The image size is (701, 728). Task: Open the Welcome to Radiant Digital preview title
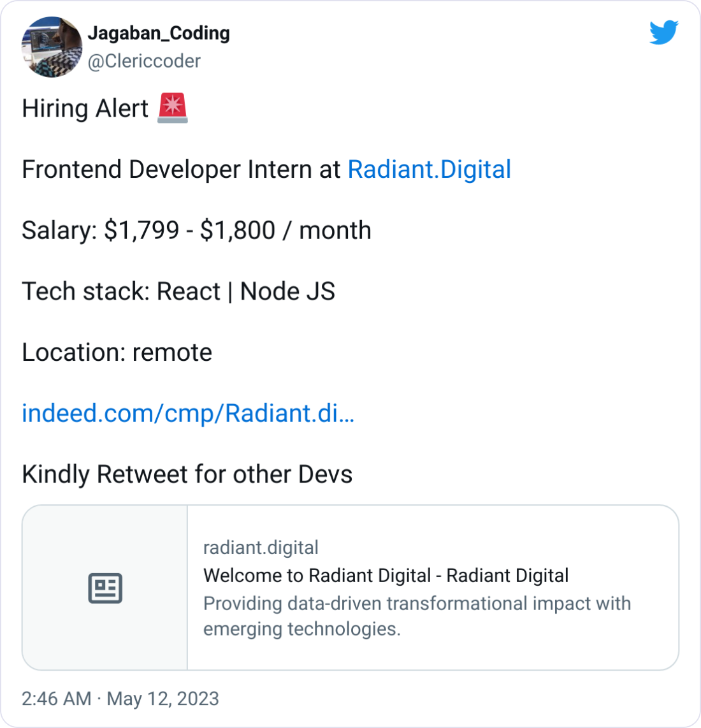click(x=385, y=575)
